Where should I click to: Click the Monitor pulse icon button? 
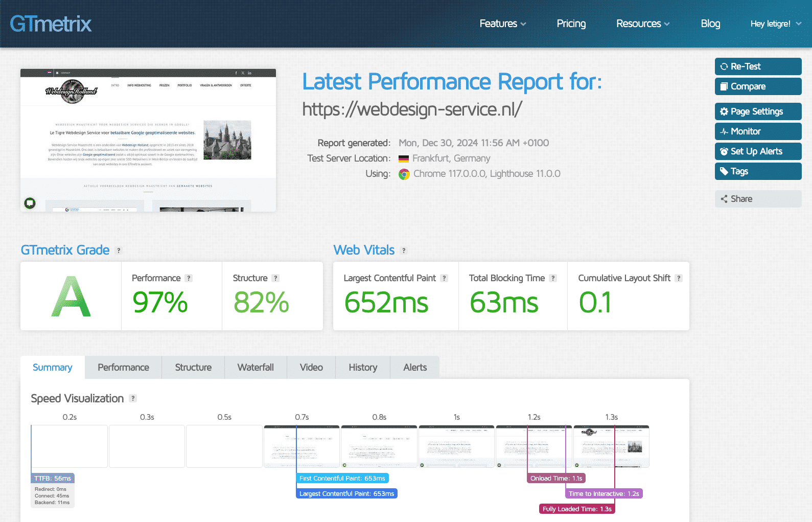758,131
